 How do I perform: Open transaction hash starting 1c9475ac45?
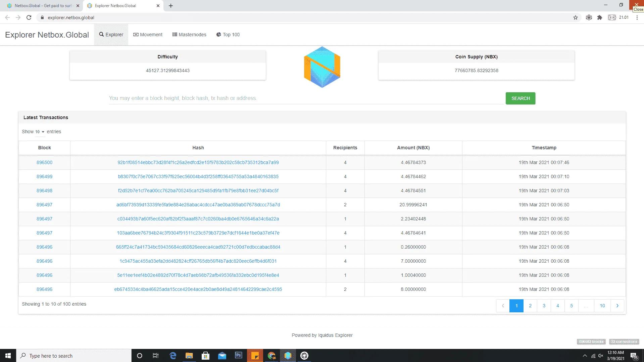click(198, 261)
